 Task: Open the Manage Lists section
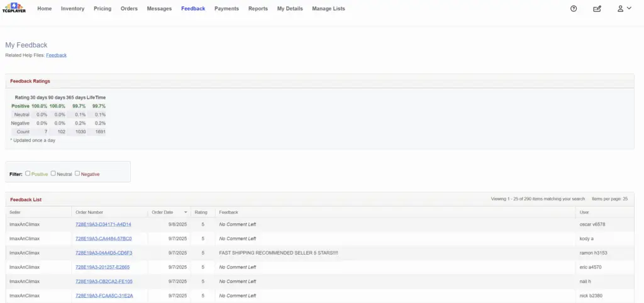(x=328, y=9)
